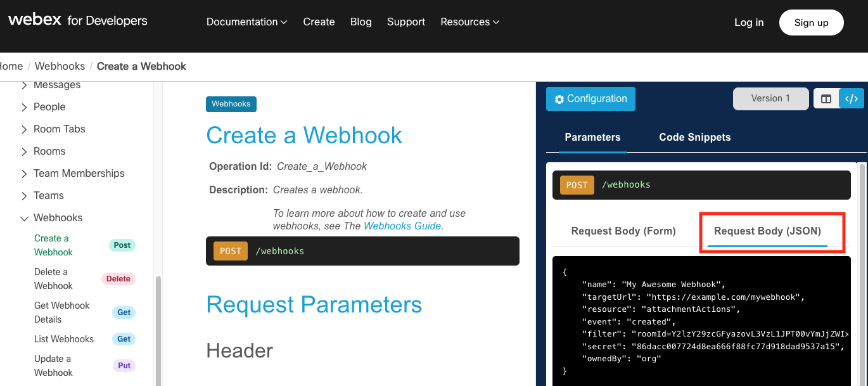This screenshot has width=868, height=386.
Task: Open the Support page
Action: coord(406,22)
